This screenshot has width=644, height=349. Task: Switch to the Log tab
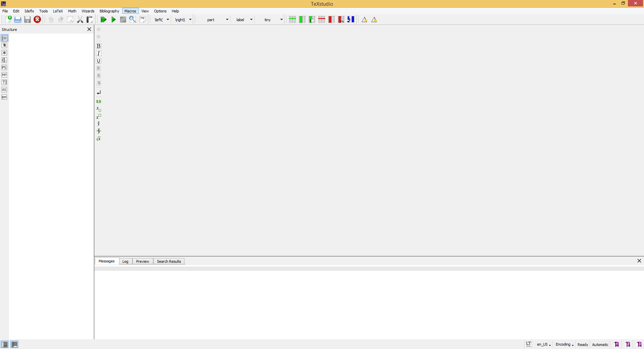[125, 261]
